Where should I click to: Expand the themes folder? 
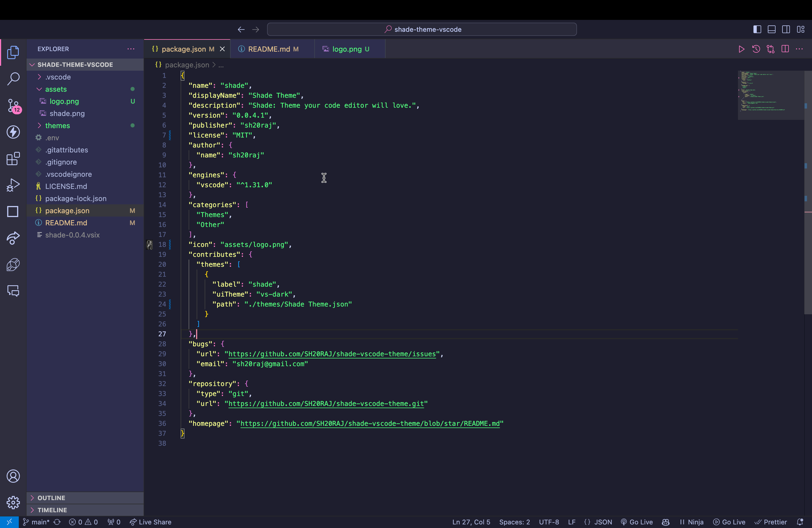pyautogui.click(x=57, y=126)
